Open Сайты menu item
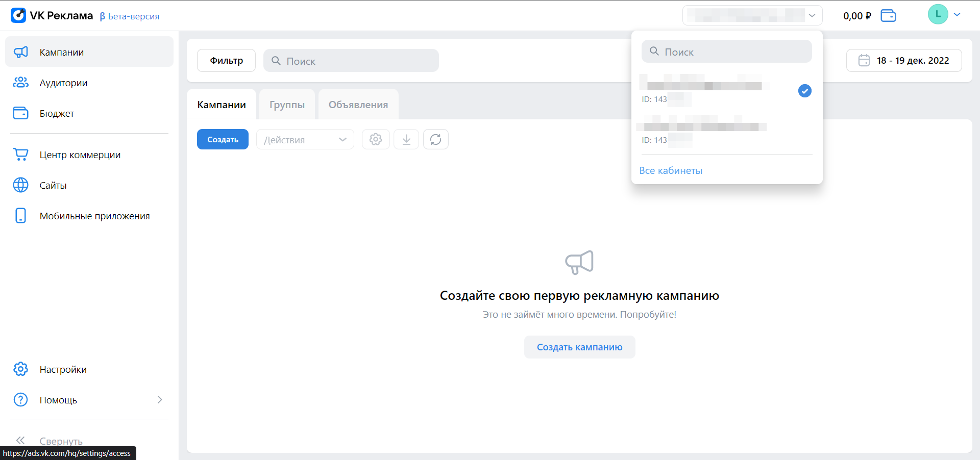Screen dimensions: 980x460 tap(89, 185)
